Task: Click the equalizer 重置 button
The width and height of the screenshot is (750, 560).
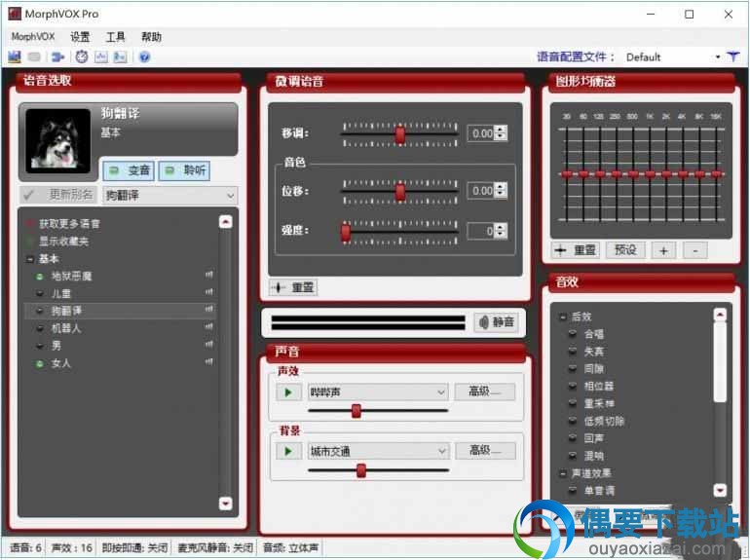Action: coord(576,250)
